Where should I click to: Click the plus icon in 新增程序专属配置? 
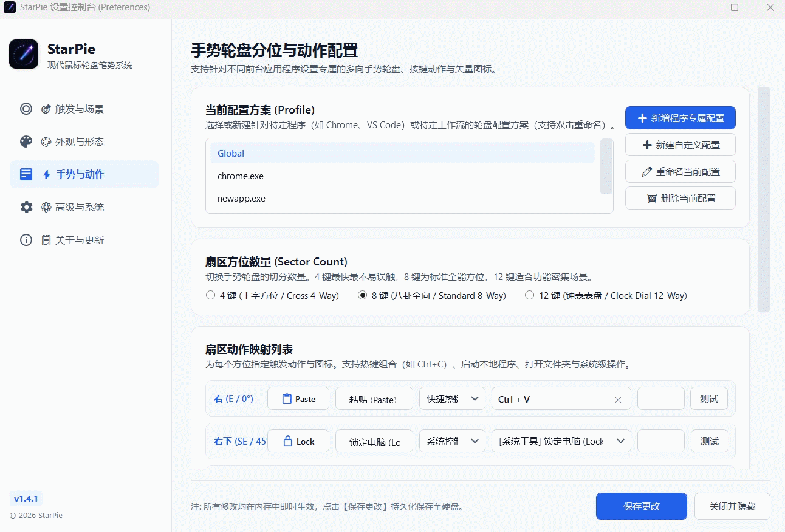click(x=642, y=118)
